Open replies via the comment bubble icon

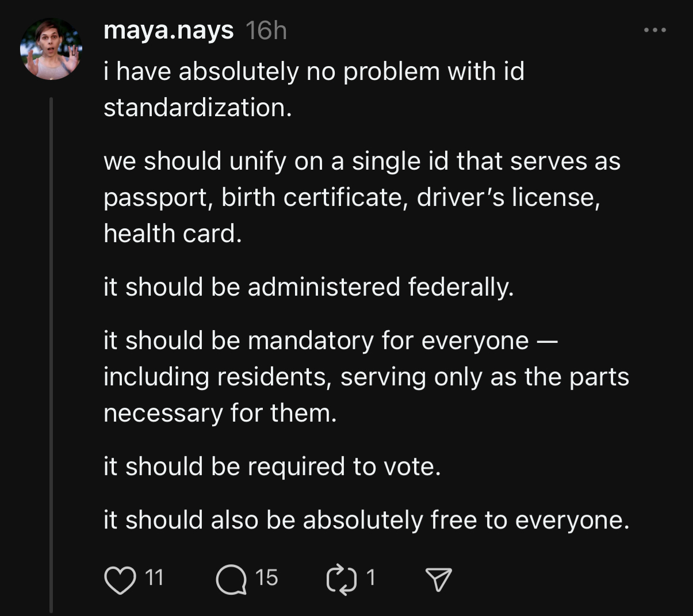click(x=230, y=579)
